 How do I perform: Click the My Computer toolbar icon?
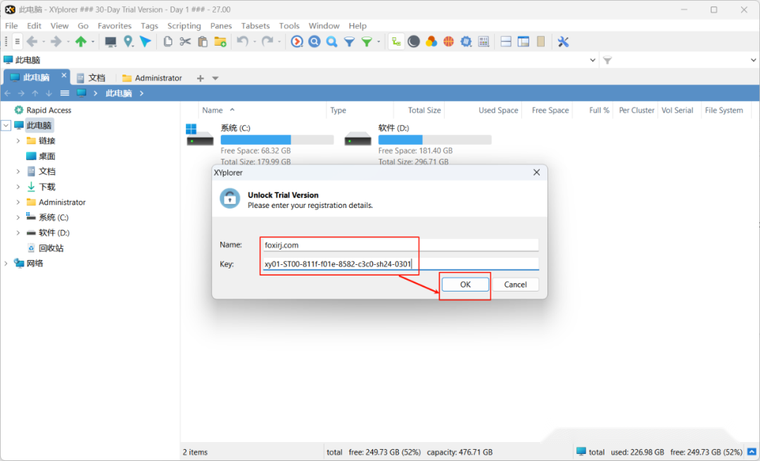111,42
